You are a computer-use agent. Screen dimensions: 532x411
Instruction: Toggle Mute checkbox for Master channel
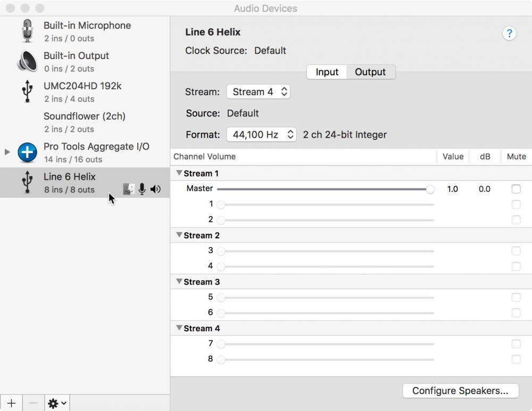coord(516,189)
